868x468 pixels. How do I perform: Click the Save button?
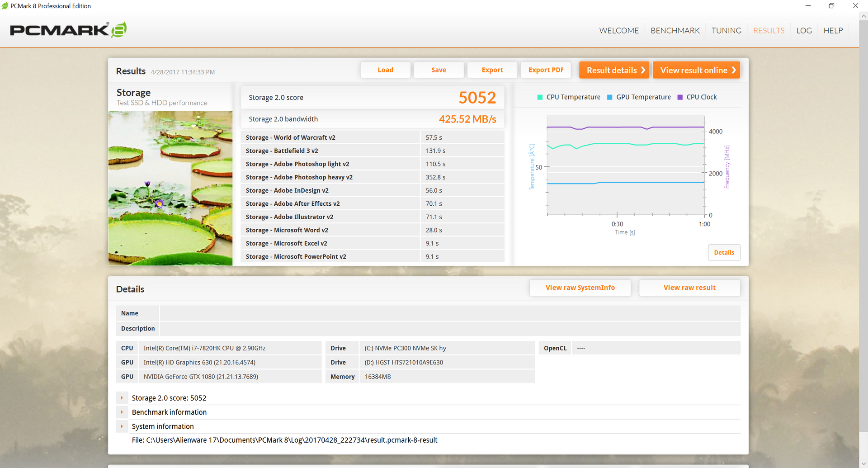coord(439,70)
